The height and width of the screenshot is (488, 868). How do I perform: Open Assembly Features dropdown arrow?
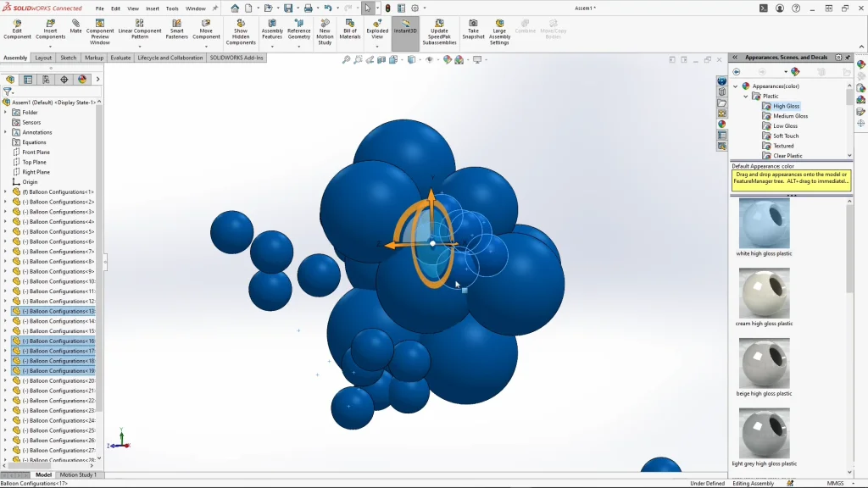(x=272, y=47)
